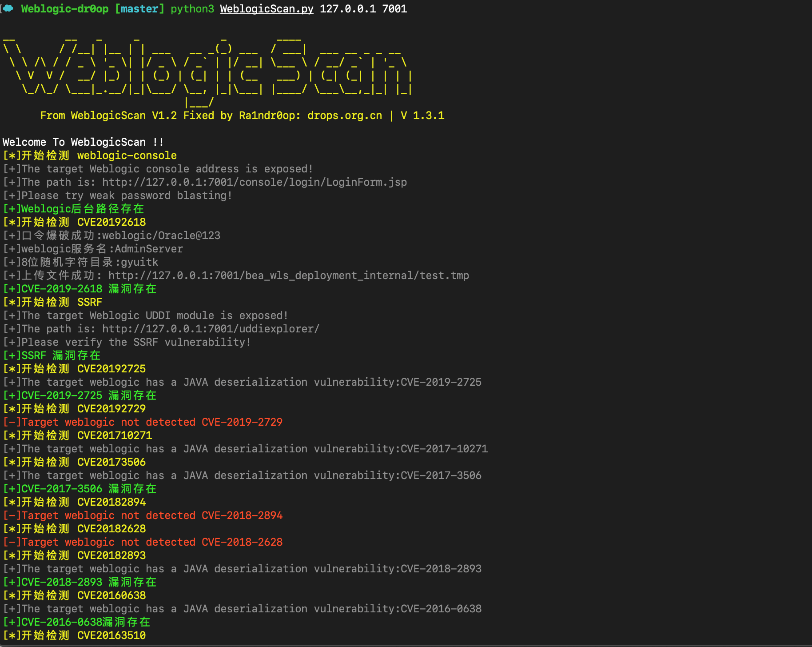Screen dimensions: 812x647
Task: Click the green SSRF 漏洞存在 result line
Action: pyautogui.click(x=52, y=355)
